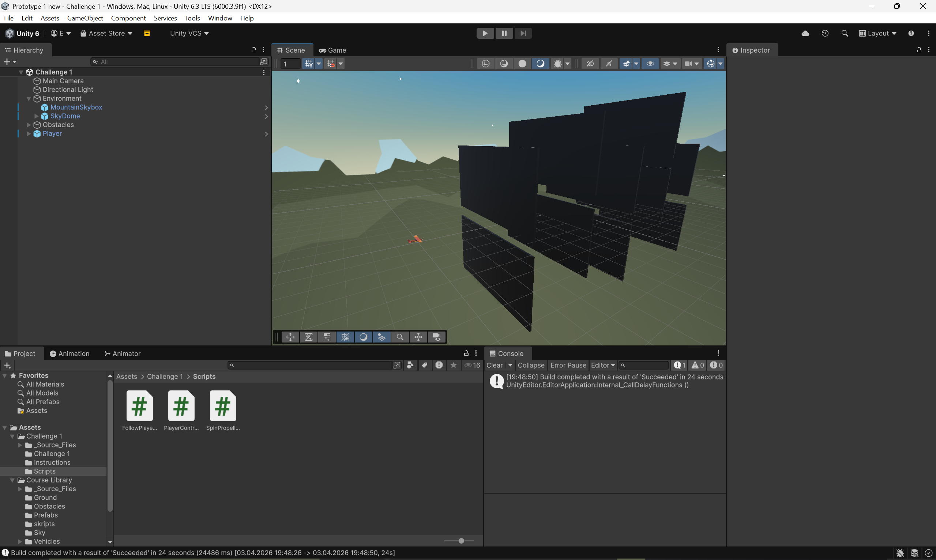Screen dimensions: 936x560
Task: Open the Layout dropdown
Action: click(877, 33)
